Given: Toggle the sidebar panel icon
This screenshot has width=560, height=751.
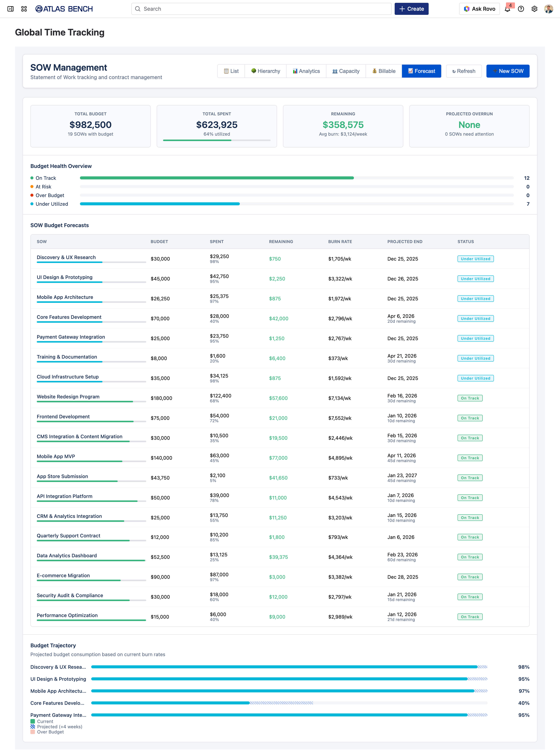Looking at the screenshot, I should click(11, 9).
